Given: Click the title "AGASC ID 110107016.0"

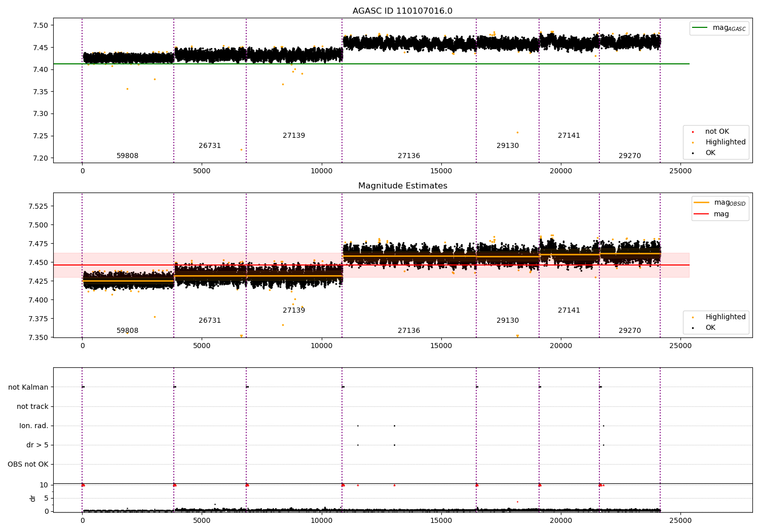Looking at the screenshot, I should (x=403, y=11).
